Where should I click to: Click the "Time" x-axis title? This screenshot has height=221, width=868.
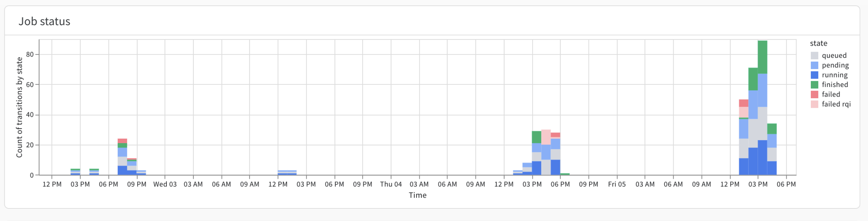(417, 195)
